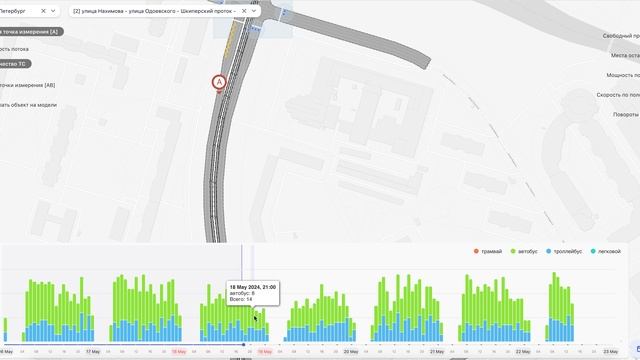This screenshot has width=640, height=360.
Task: Click the red A measurement marker on road
Action: [219, 83]
